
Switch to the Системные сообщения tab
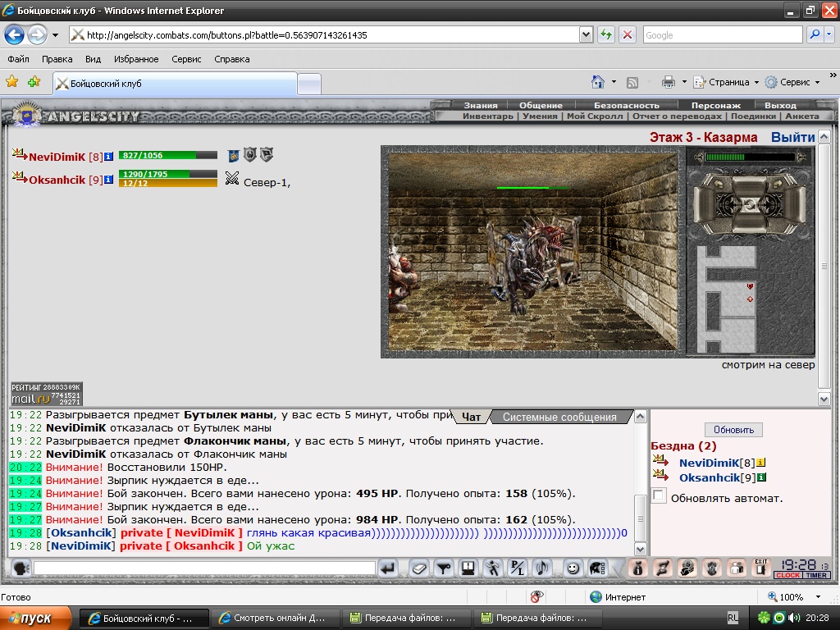click(x=559, y=417)
